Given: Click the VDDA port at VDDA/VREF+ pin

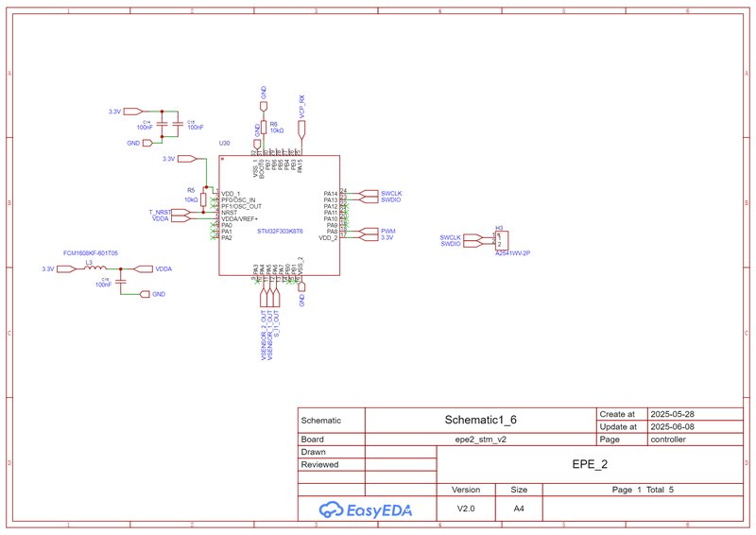Looking at the screenshot, I should (x=181, y=218).
